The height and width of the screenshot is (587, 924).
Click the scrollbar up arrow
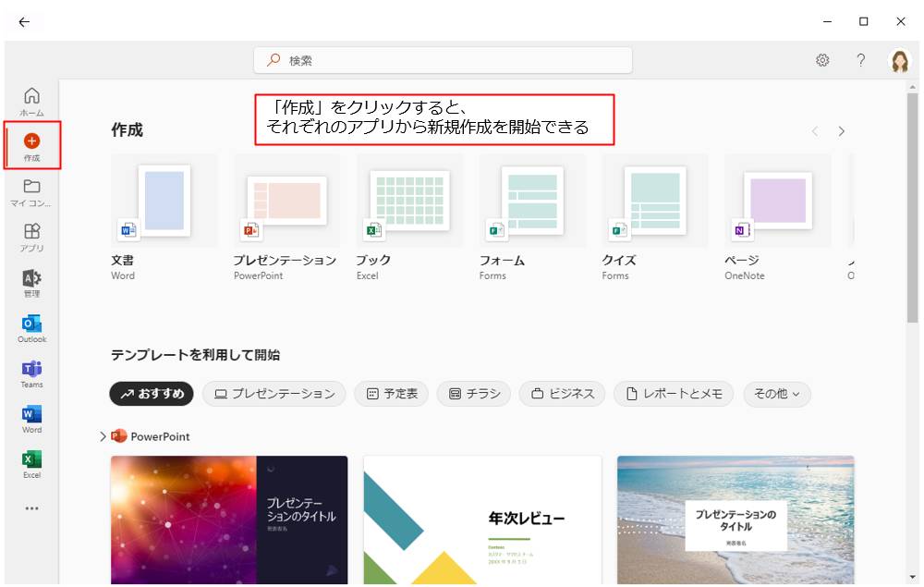[913, 87]
